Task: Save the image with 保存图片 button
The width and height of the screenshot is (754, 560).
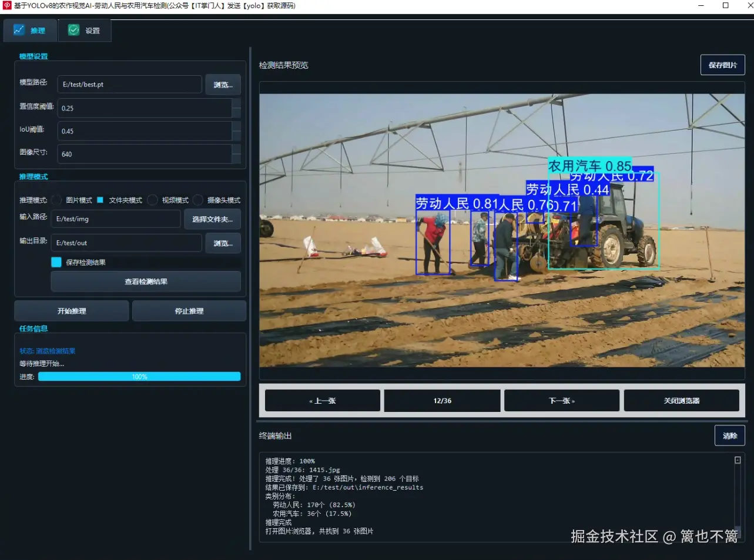Action: [722, 65]
